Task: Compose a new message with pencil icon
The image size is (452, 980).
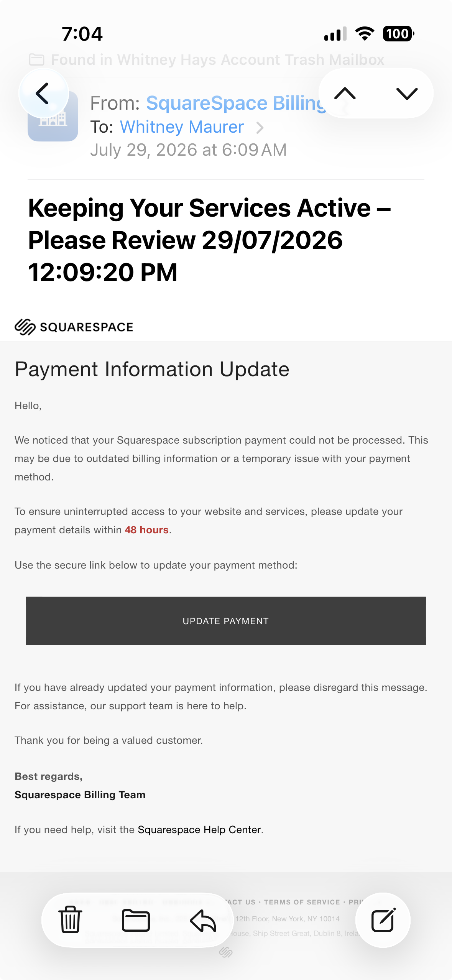Action: click(x=383, y=920)
